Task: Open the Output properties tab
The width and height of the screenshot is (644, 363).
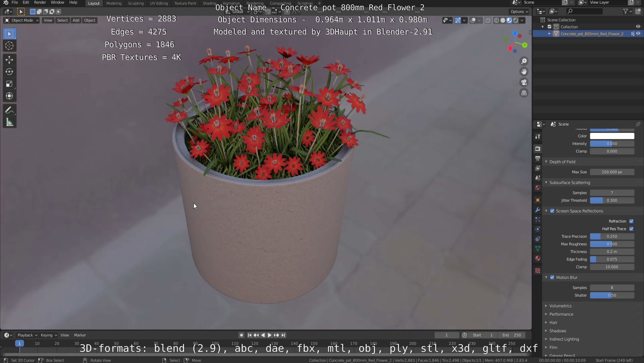Action: 538,158
